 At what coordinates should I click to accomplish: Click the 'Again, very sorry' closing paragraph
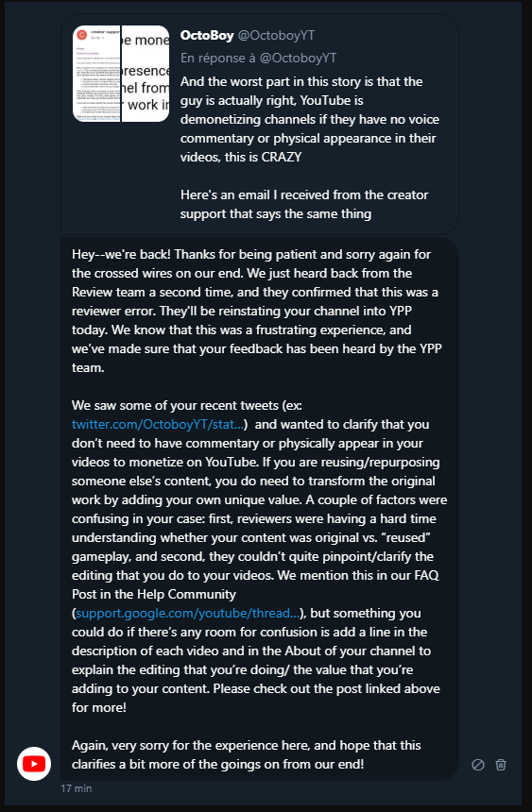click(247, 754)
